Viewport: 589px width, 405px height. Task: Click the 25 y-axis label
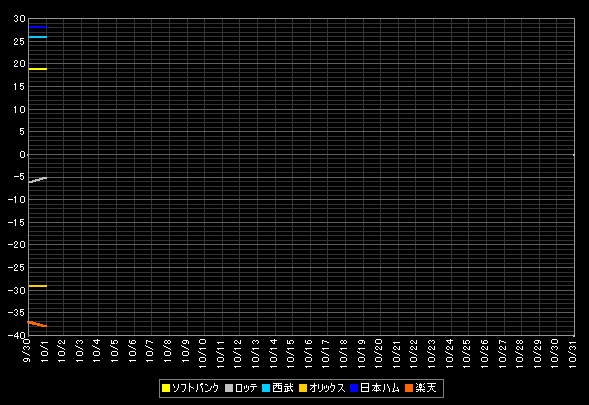tap(19, 42)
